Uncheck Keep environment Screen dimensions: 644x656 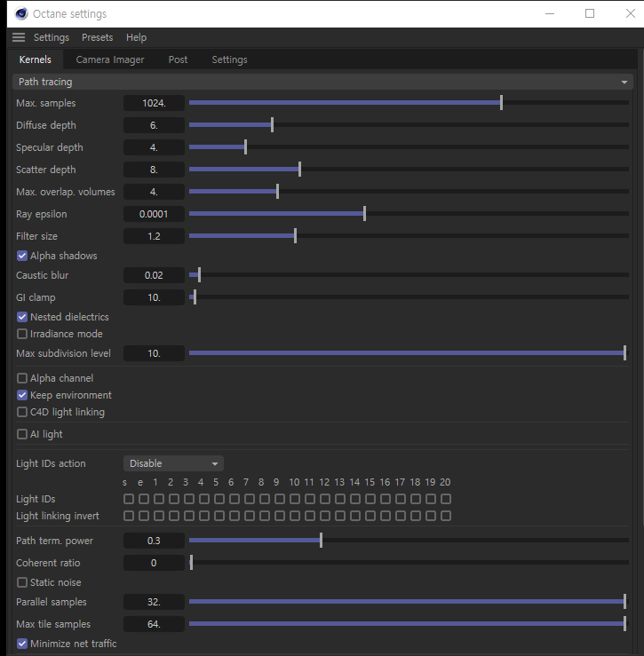pos(22,395)
